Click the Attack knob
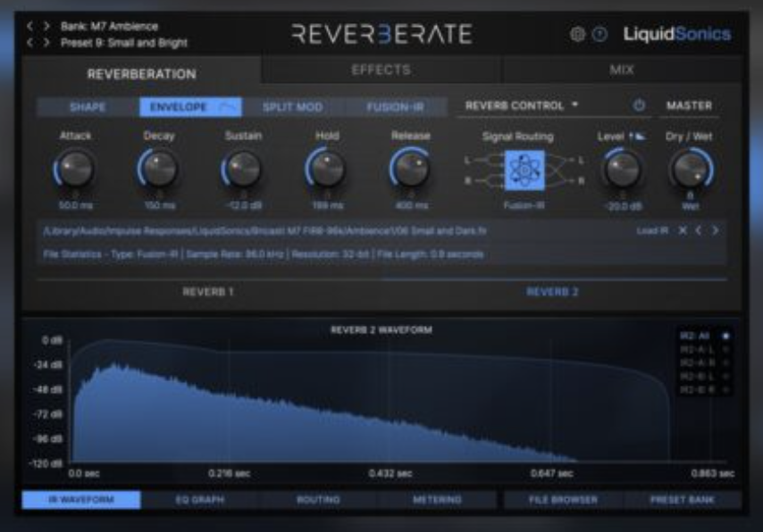 (74, 168)
